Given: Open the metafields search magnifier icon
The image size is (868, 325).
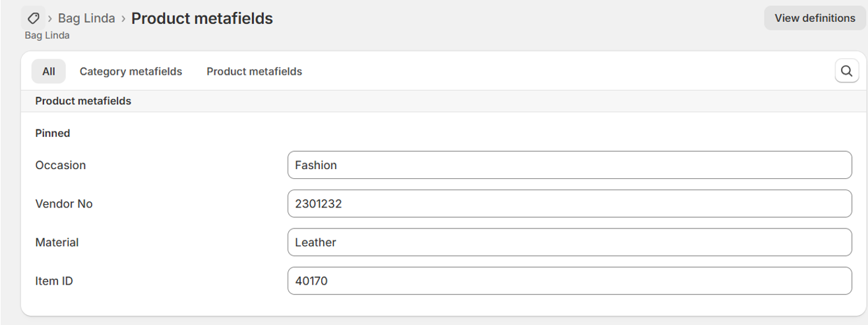Looking at the screenshot, I should coord(846,71).
